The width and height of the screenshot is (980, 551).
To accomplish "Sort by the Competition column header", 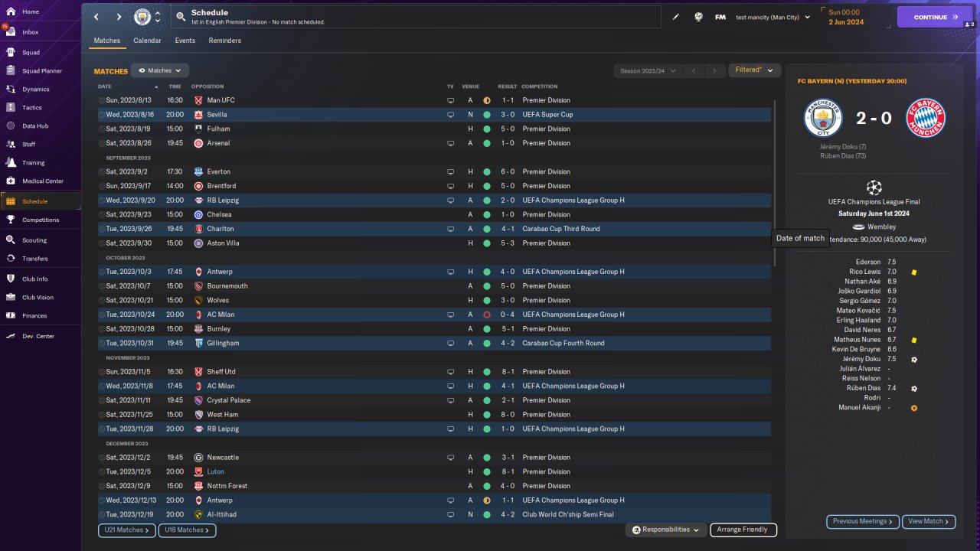I will [x=540, y=86].
